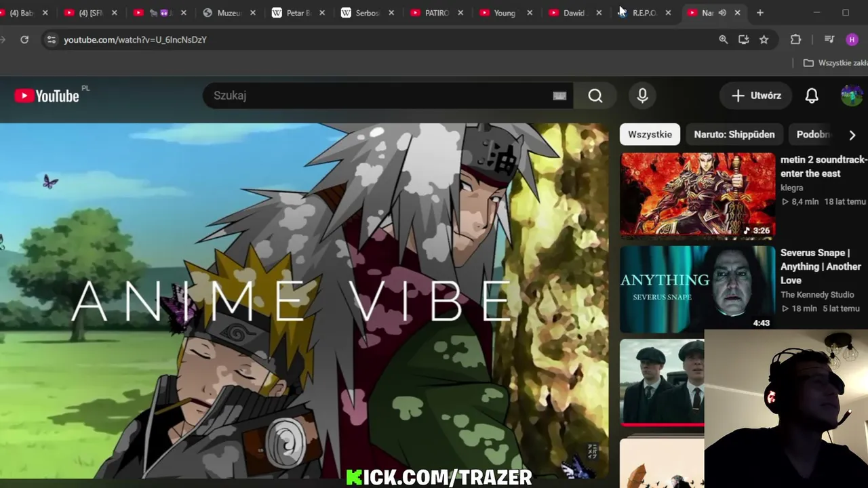Close the Serbo tab

point(391,13)
